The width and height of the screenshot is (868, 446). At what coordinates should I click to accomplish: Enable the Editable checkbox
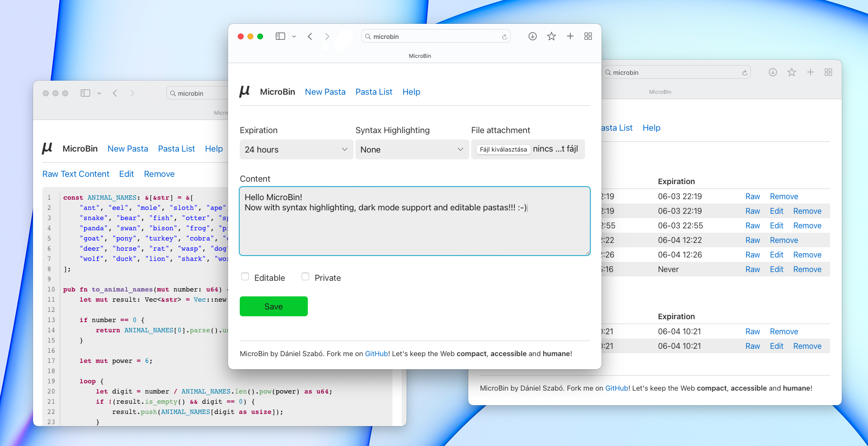[x=245, y=276]
